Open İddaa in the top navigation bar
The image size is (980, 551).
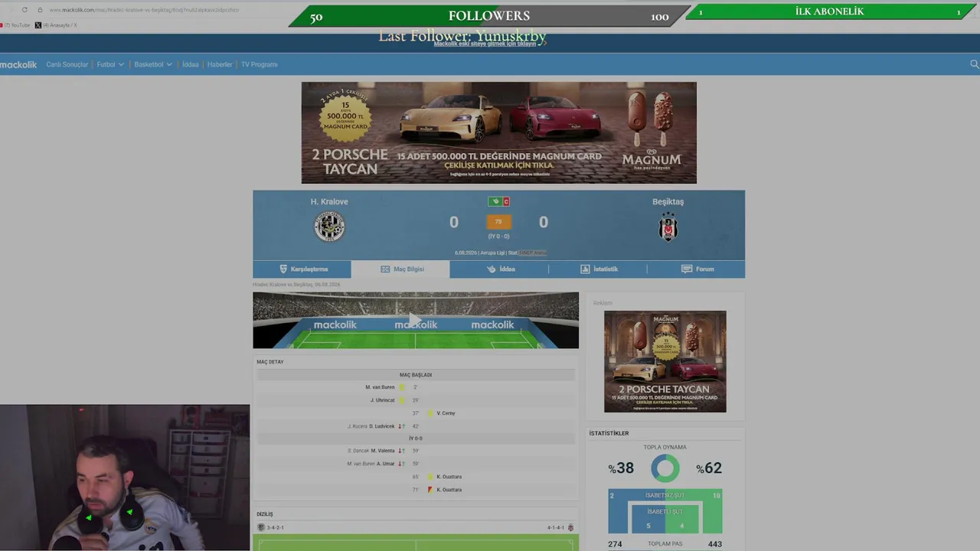[x=190, y=65]
